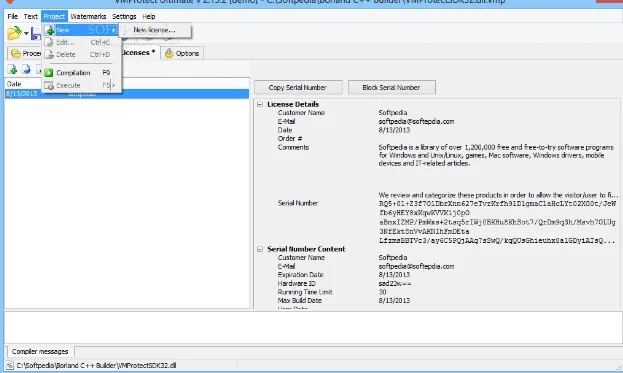The height and width of the screenshot is (373, 623).
Task: Select the Compiler messages tab
Action: [x=40, y=352]
